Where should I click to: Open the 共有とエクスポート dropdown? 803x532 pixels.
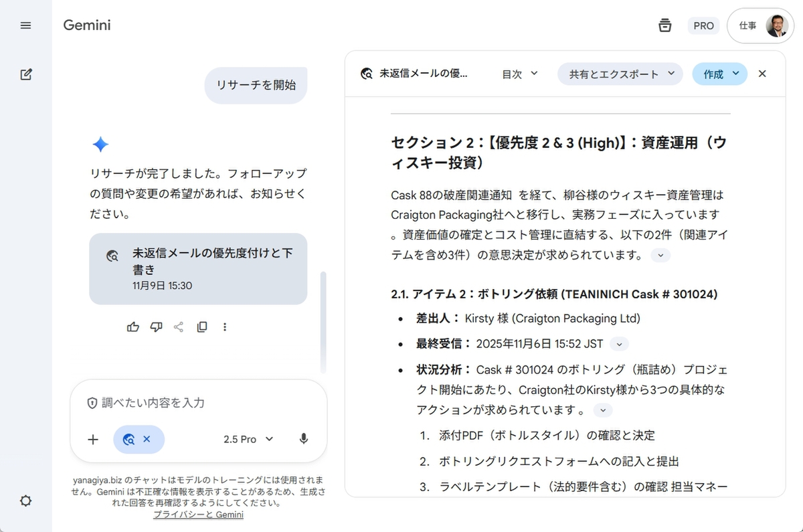[x=620, y=74]
